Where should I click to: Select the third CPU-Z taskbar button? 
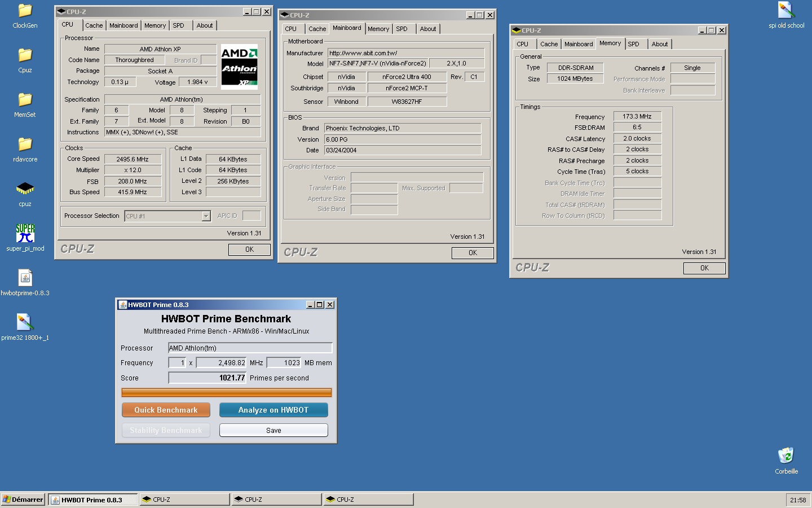point(368,500)
